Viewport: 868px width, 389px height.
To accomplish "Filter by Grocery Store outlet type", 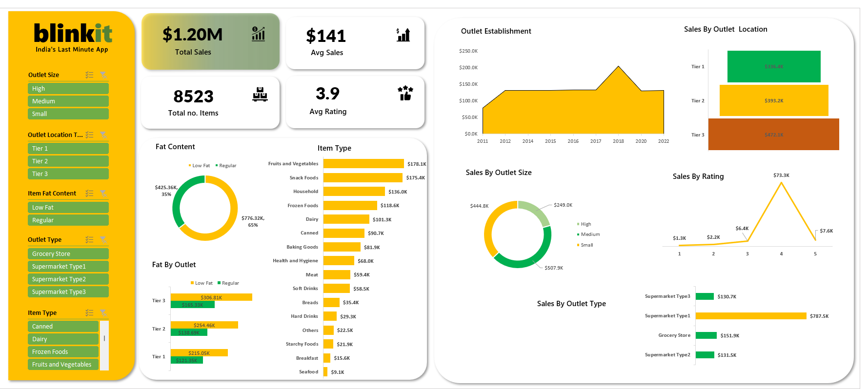I will pos(68,254).
